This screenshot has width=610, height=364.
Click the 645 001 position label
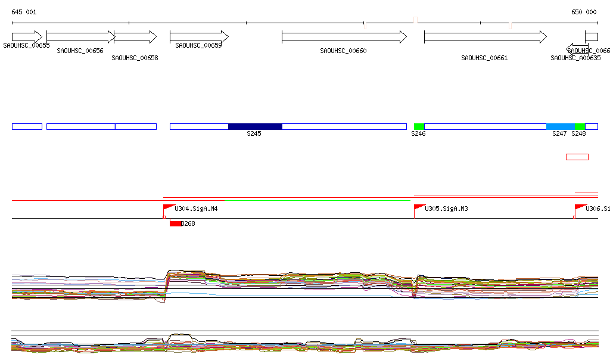(x=24, y=12)
